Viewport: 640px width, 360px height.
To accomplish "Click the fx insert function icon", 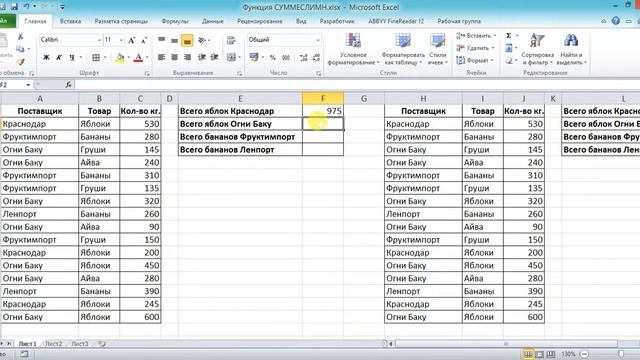I will (68, 84).
